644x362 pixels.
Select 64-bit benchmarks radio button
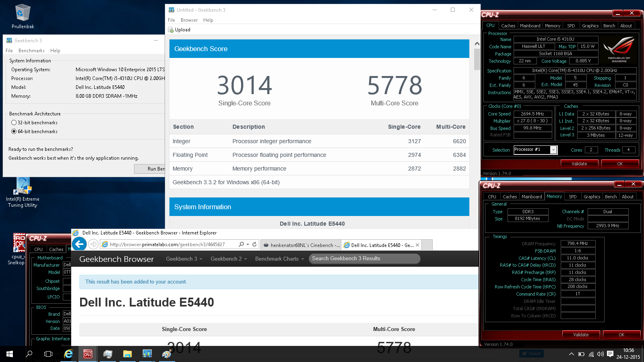click(14, 132)
